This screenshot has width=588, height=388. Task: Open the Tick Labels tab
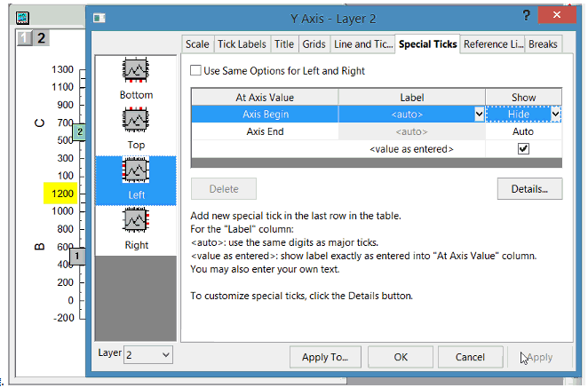[x=242, y=44]
